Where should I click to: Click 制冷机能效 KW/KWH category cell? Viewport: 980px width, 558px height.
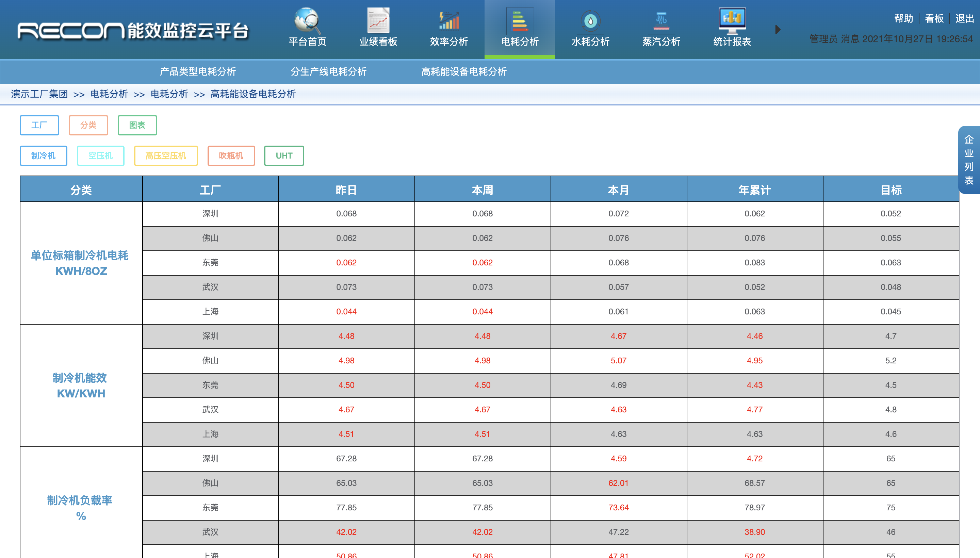pos(81,385)
